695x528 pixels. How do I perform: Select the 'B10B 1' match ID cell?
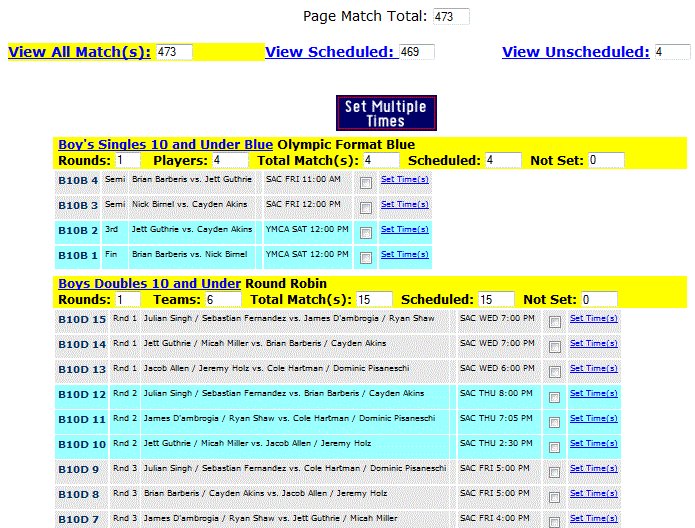click(x=78, y=258)
